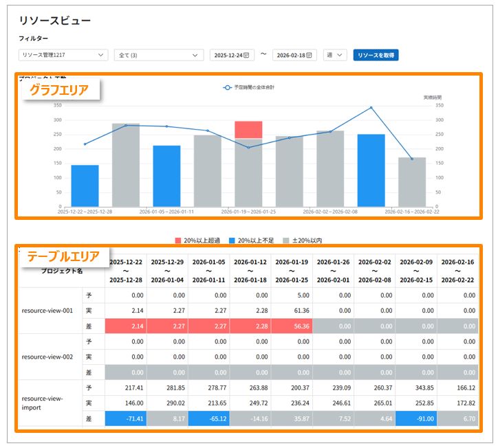
Task: Click the first blue bar in chart
Action: tap(85, 186)
